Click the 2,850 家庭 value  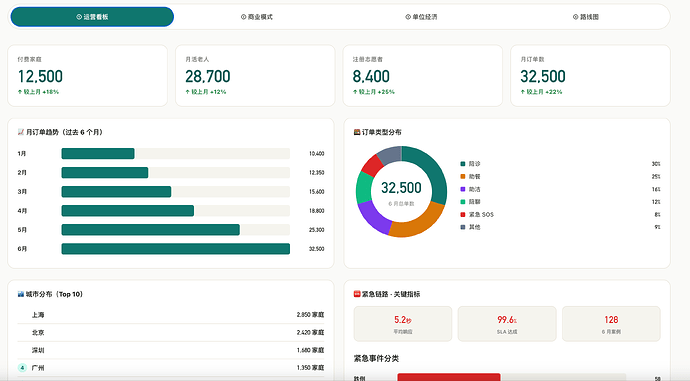point(310,315)
